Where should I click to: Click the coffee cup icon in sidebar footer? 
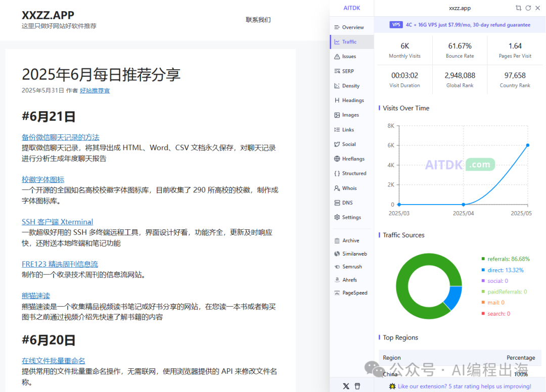[x=357, y=386]
